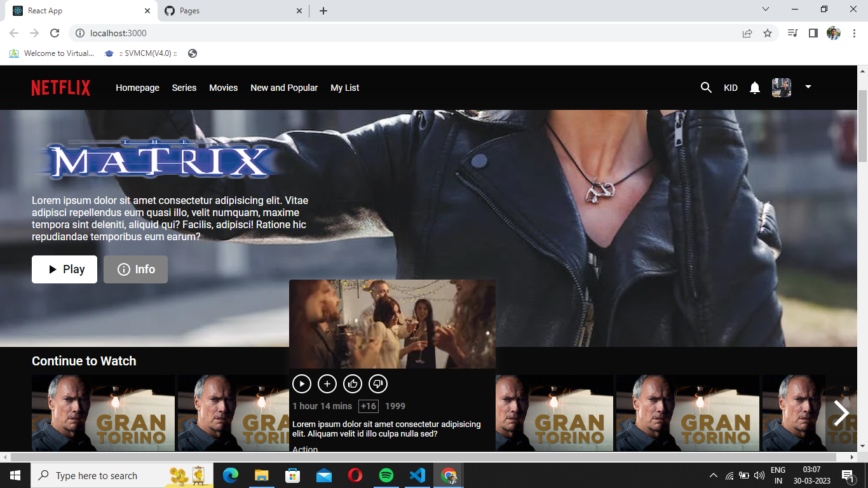
Task: Share this page from the address bar
Action: point(747,33)
